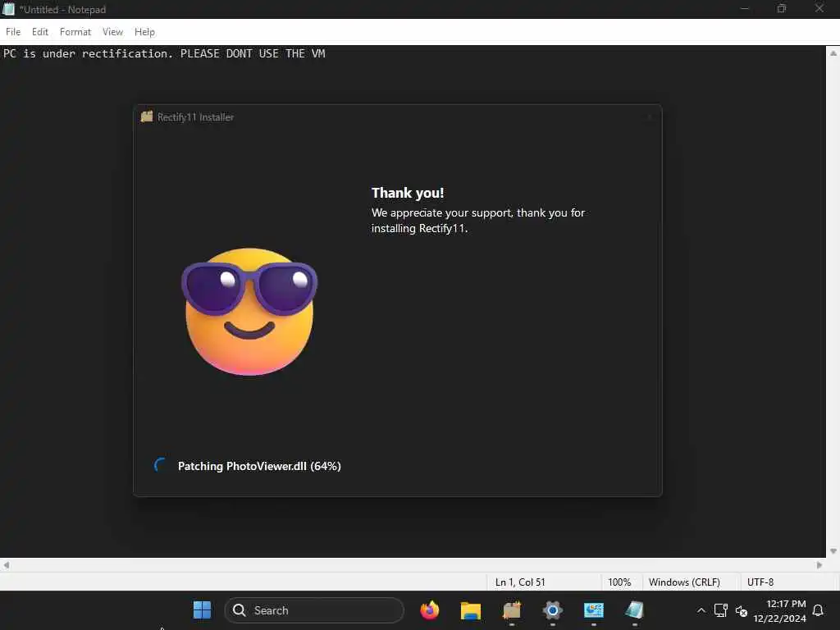
Task: Click the vertical scrollbar up arrow in Notepad
Action: [833, 53]
